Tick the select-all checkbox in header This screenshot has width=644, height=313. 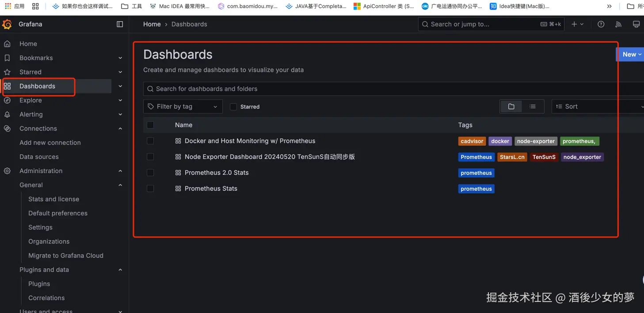(150, 125)
